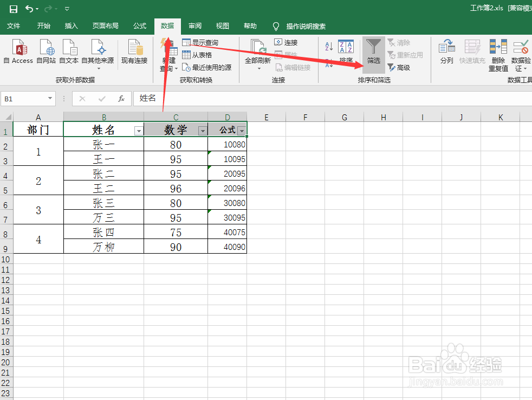Click the 最近使用的源 command
532x400 pixels.
coord(206,68)
